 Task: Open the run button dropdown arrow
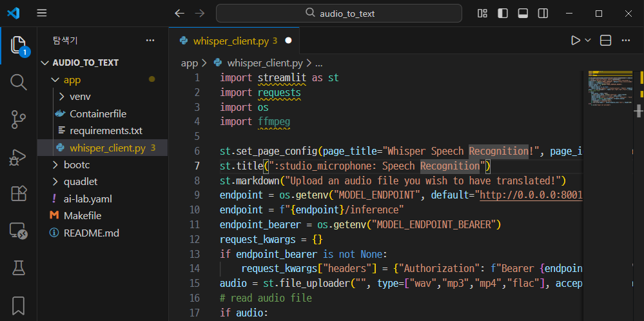pyautogui.click(x=588, y=41)
